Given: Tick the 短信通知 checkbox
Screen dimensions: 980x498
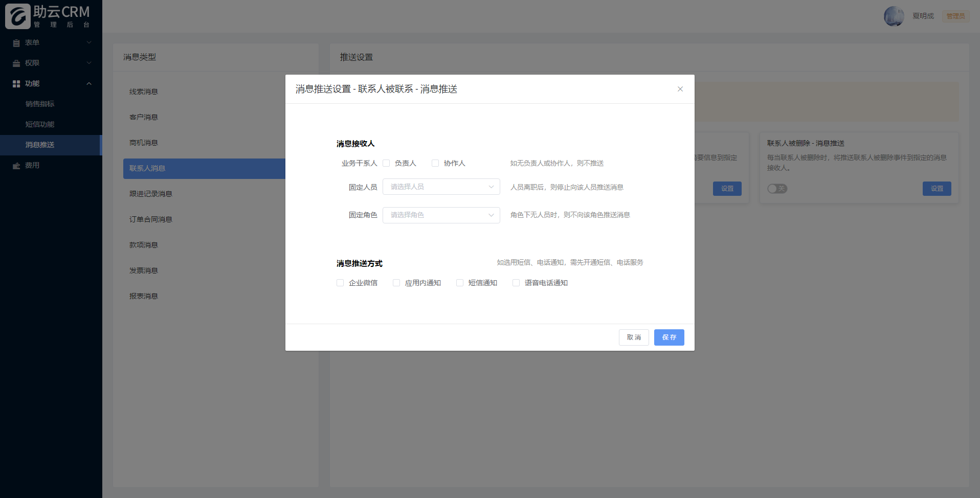Looking at the screenshot, I should click(x=460, y=283).
